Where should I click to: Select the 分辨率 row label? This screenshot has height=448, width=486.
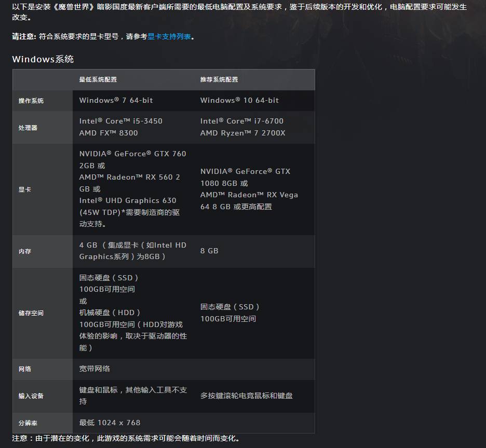click(x=28, y=423)
